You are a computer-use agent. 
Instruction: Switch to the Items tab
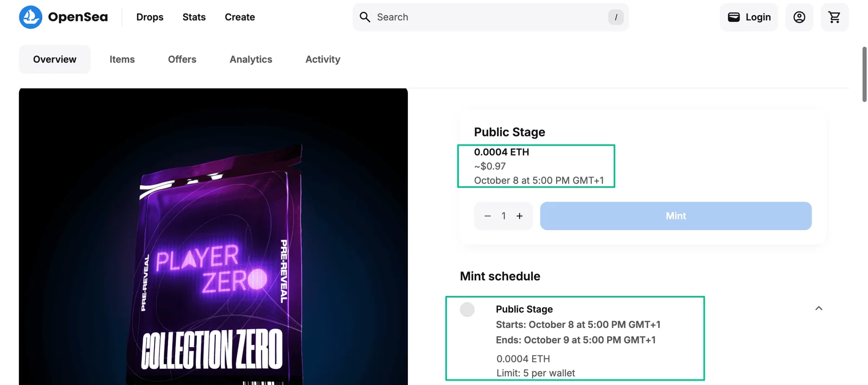122,59
